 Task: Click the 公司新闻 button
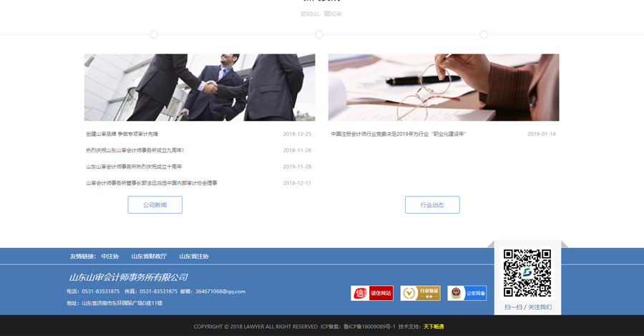(x=155, y=204)
